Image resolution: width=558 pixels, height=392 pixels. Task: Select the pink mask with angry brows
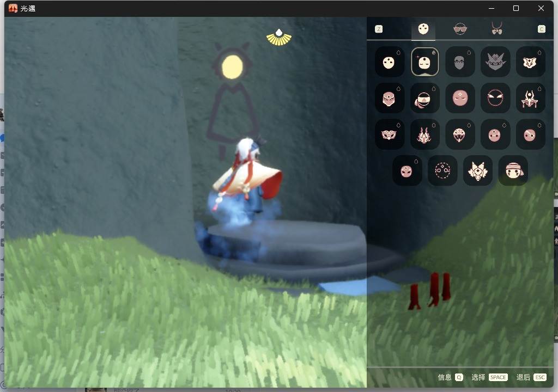pos(407,171)
